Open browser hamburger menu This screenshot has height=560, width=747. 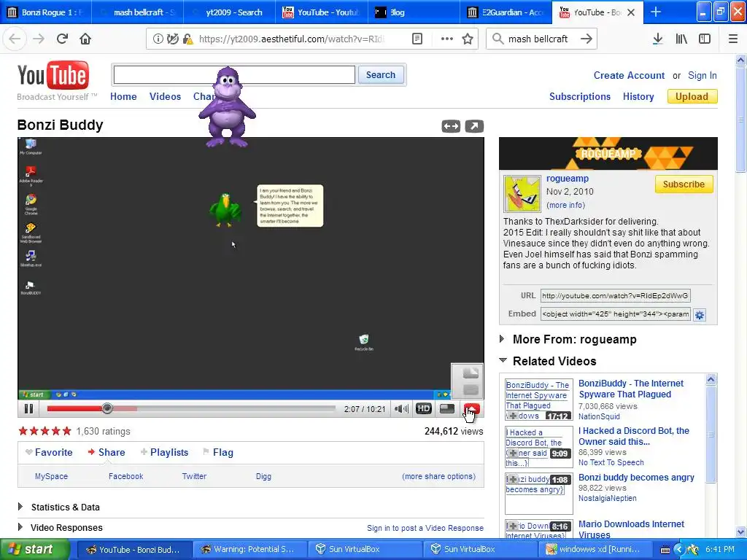pyautogui.click(x=732, y=39)
